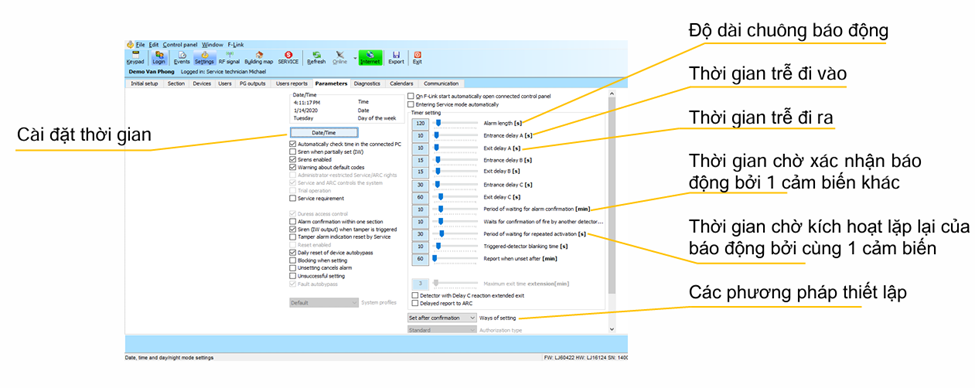Switch to the Calendars tab

pos(401,83)
